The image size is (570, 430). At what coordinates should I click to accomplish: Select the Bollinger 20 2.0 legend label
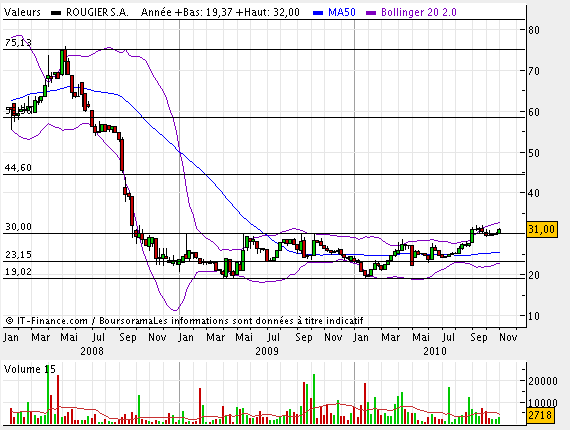click(418, 12)
